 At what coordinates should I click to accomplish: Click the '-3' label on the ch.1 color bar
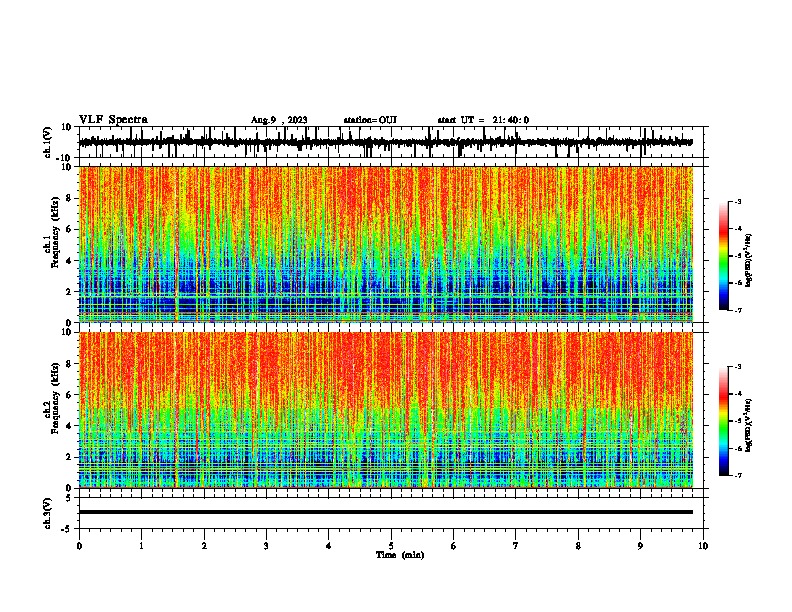(737, 201)
